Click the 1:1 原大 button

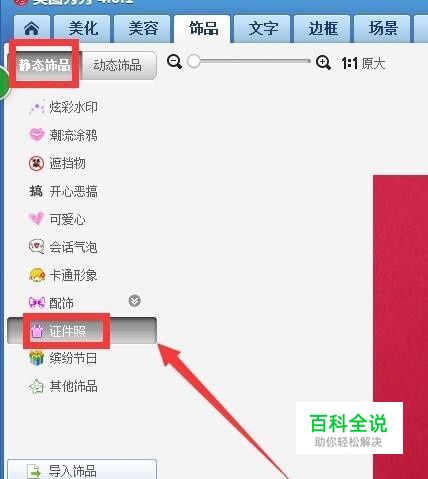(x=363, y=63)
